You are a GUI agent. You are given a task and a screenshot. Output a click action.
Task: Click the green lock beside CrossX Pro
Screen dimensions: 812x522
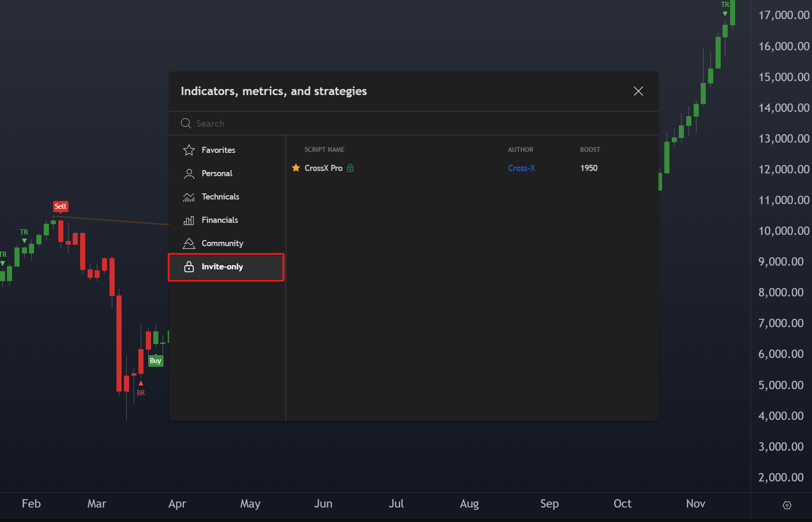click(x=350, y=168)
